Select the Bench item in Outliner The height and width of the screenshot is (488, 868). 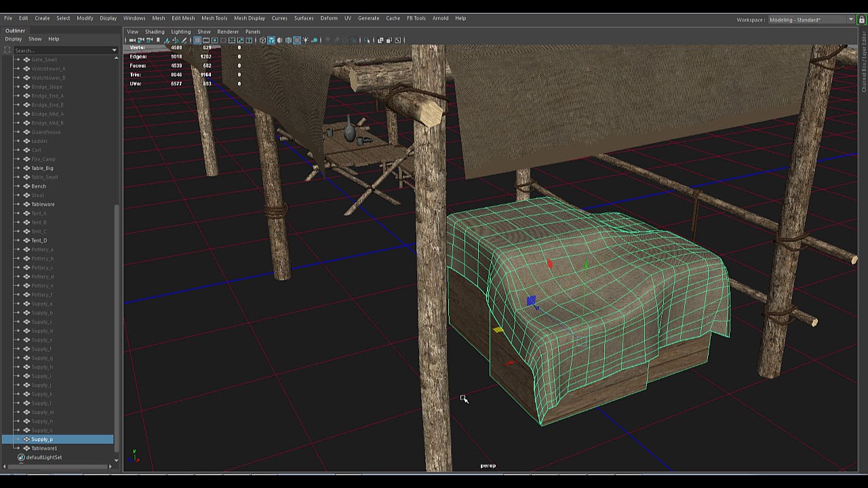pos(39,186)
